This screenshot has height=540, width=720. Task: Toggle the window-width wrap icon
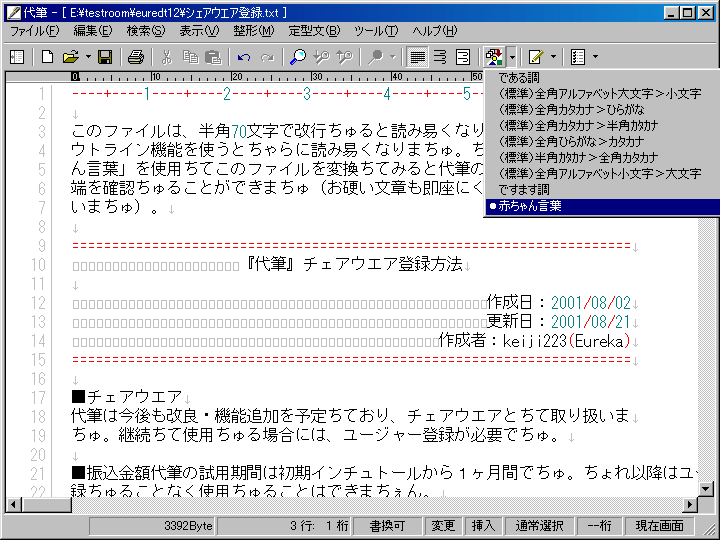click(463, 57)
